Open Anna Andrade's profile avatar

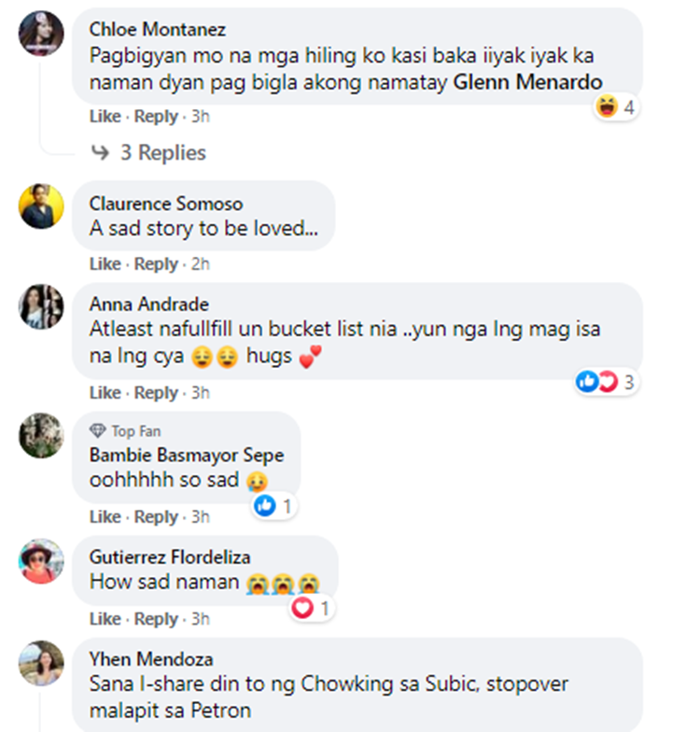pyautogui.click(x=41, y=306)
